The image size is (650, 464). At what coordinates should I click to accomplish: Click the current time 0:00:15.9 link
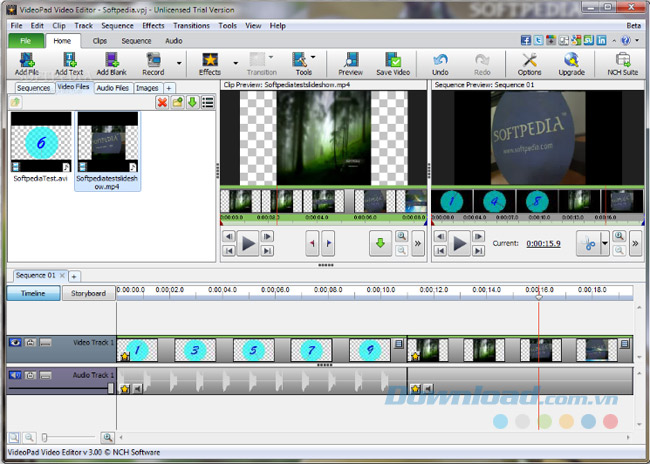point(543,243)
